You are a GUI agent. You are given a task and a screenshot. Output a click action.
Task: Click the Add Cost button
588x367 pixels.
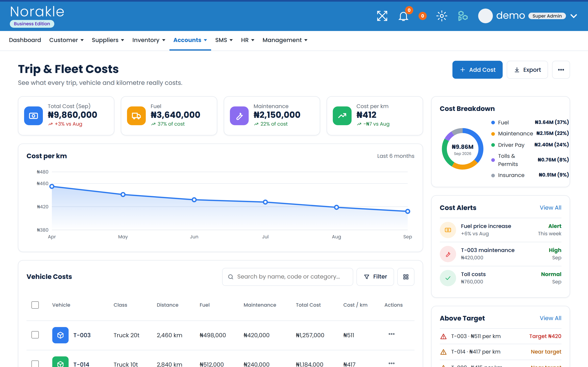coord(477,70)
